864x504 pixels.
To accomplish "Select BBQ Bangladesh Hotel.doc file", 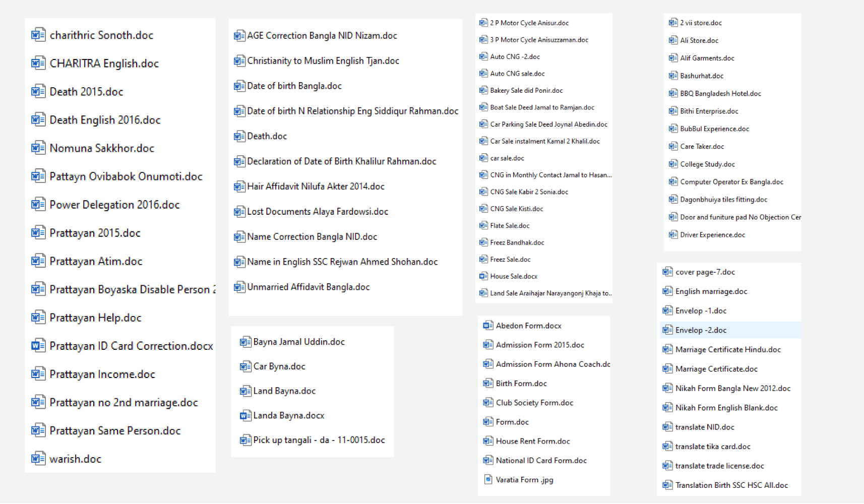I will click(720, 94).
